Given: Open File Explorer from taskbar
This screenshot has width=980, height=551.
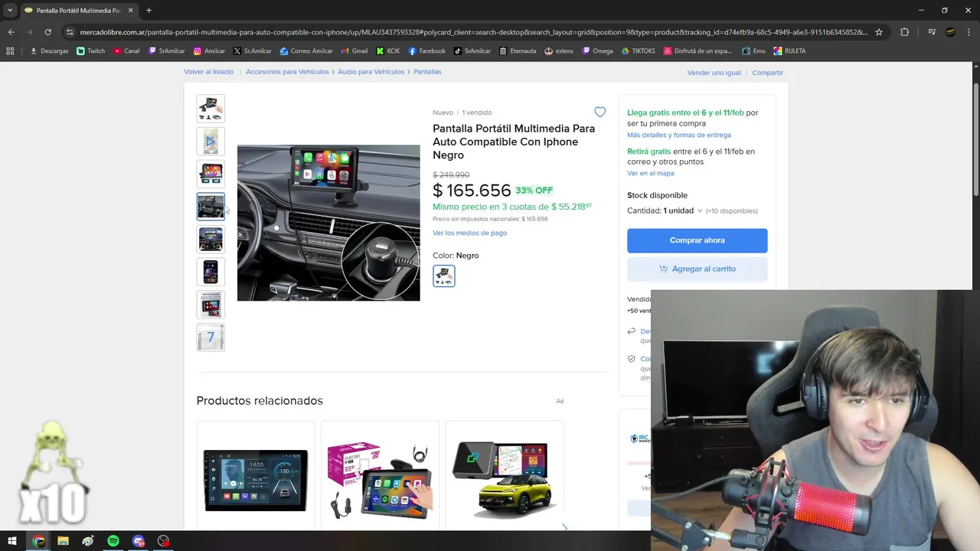Looking at the screenshot, I should click(x=63, y=541).
